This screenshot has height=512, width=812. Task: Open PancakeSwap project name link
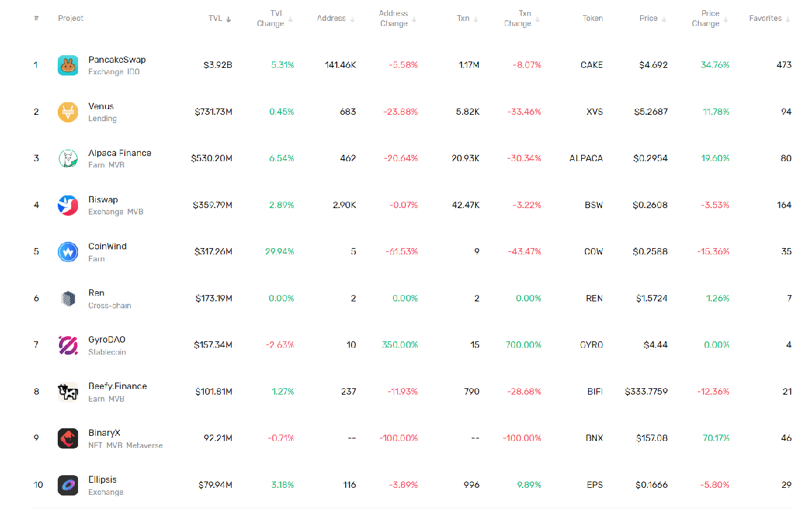[x=117, y=60]
